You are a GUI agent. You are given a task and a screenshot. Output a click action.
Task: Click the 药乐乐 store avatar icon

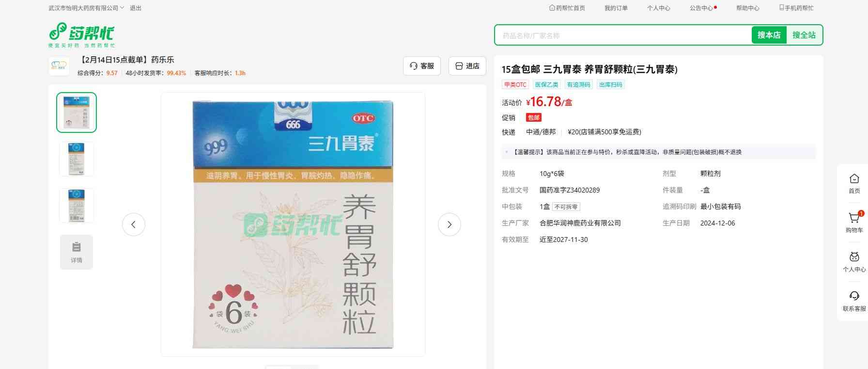(x=59, y=66)
